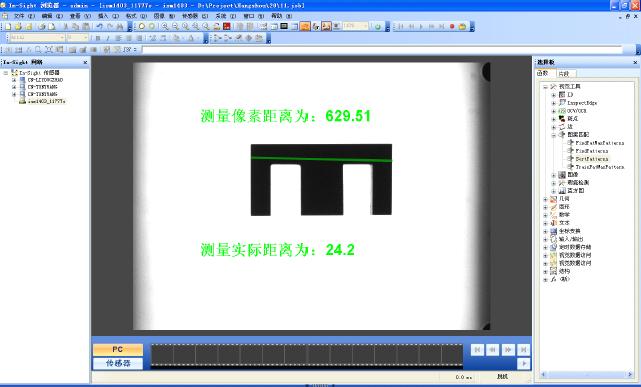
Task: Toggle the Italic formatting button
Action: (x=108, y=38)
